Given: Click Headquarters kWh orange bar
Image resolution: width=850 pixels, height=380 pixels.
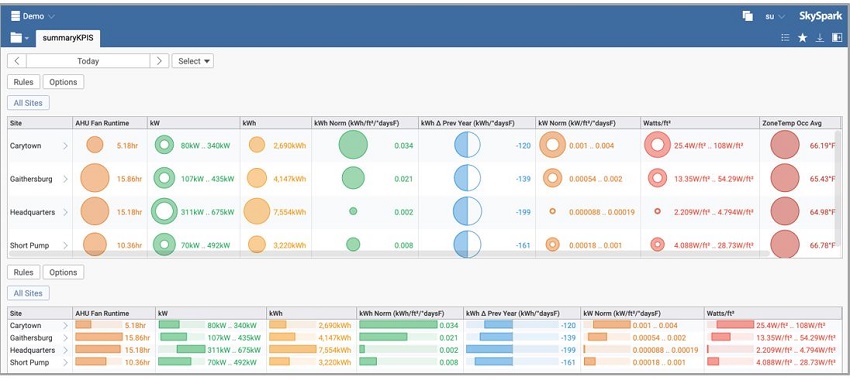Looking at the screenshot, I should (x=293, y=350).
